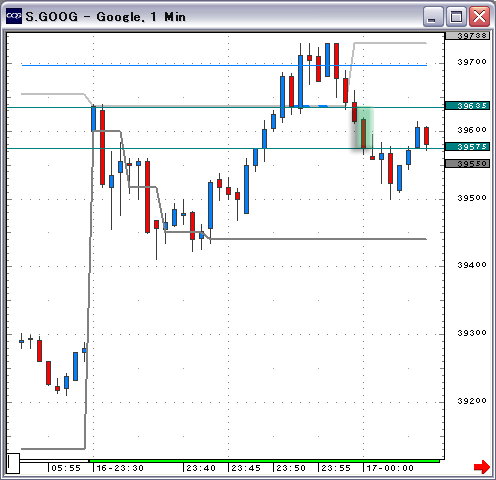Click the scroll box at bottom left
Screen dimensions: 496x480
click(14, 463)
